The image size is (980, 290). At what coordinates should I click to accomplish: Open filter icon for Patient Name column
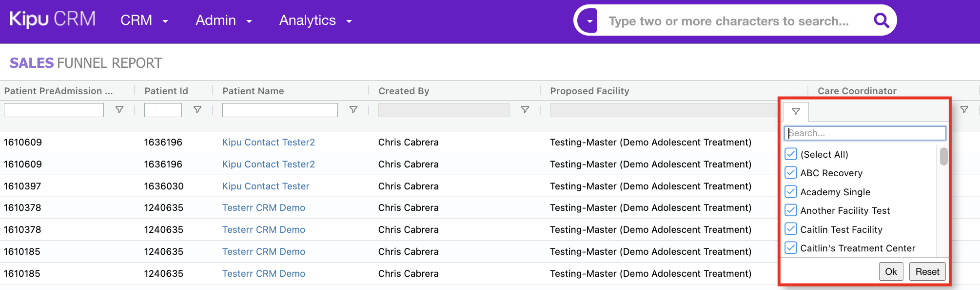point(353,110)
